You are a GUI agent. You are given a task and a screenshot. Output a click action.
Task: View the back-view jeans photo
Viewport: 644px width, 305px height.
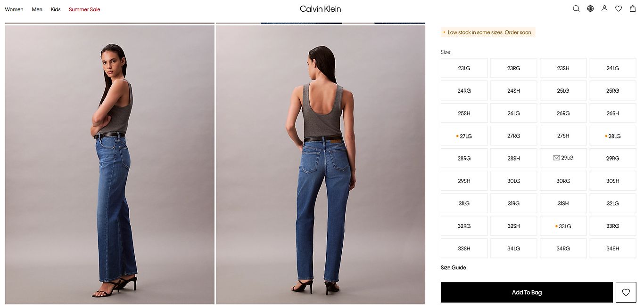321,165
